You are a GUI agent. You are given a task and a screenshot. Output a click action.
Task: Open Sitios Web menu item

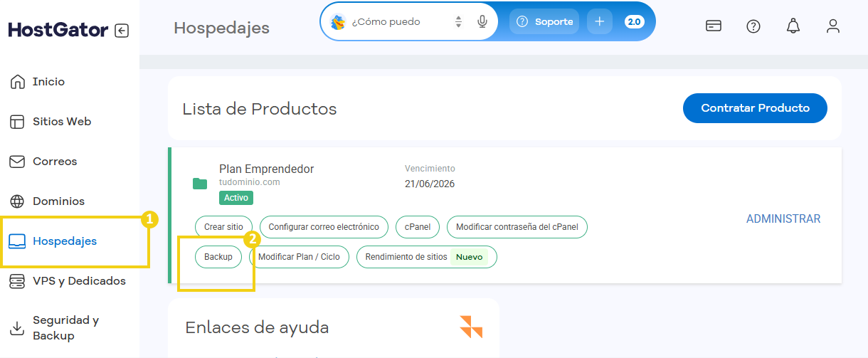point(62,122)
